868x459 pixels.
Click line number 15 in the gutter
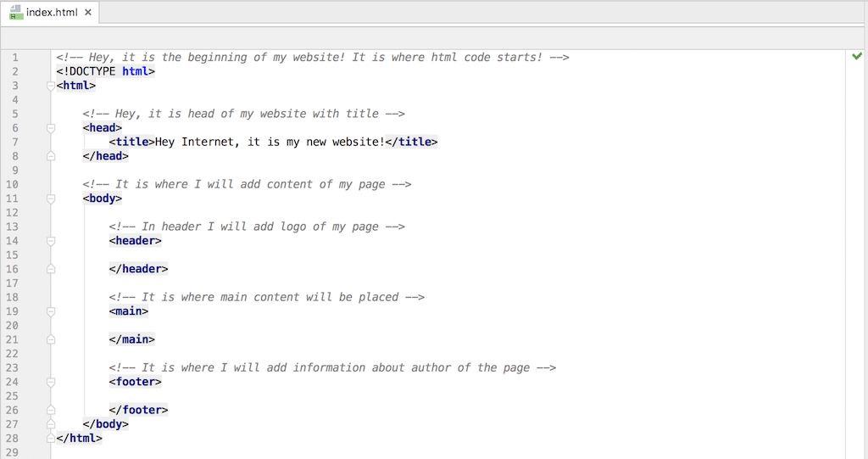(x=12, y=255)
